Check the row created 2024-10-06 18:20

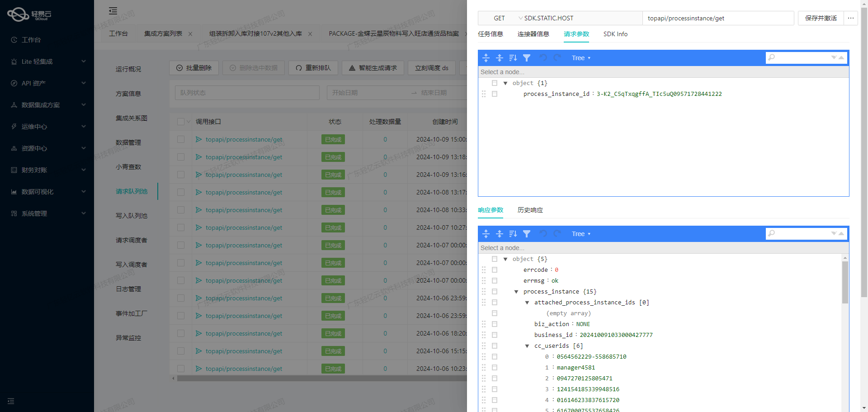pos(181,333)
